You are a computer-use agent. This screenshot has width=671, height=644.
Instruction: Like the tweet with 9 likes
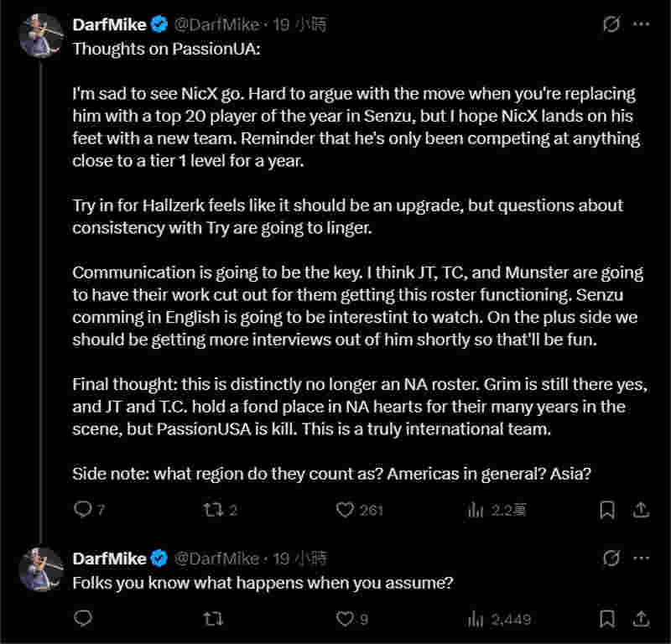point(345,619)
